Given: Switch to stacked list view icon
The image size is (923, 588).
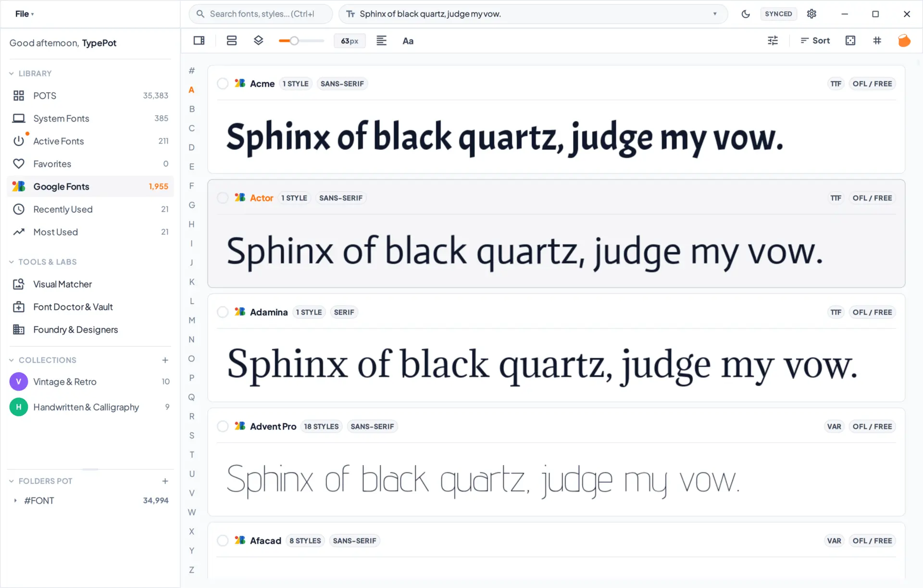Looking at the screenshot, I should click(x=232, y=41).
